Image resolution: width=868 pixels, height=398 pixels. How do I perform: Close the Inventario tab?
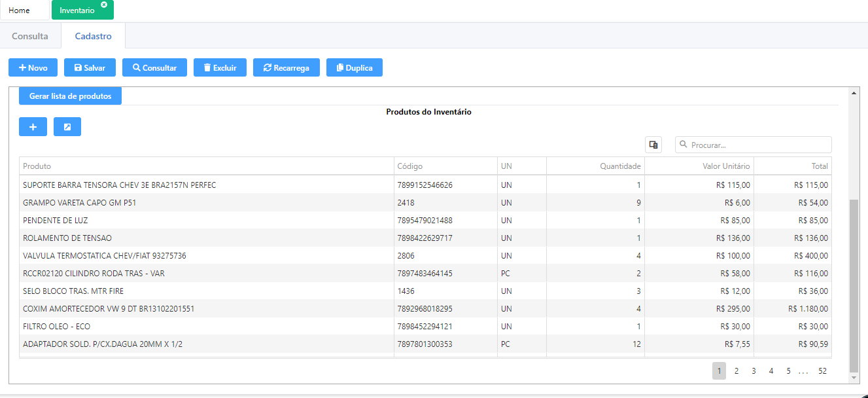104,5
